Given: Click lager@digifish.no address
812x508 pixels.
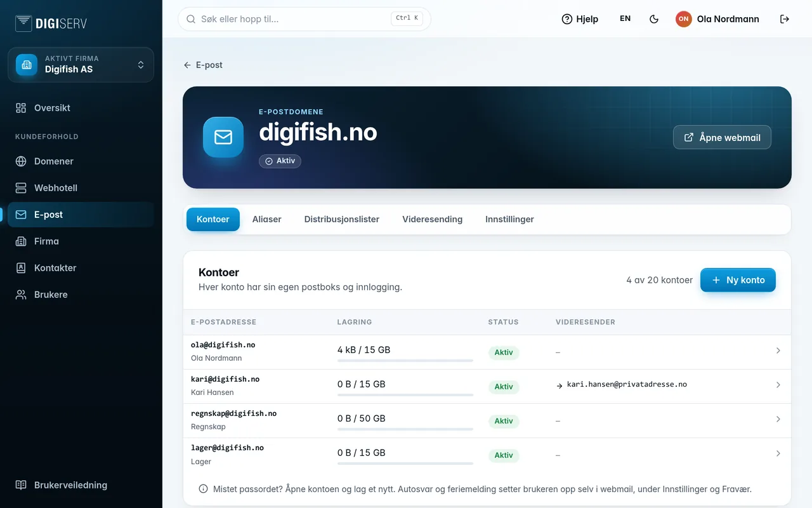Looking at the screenshot, I should point(228,448).
